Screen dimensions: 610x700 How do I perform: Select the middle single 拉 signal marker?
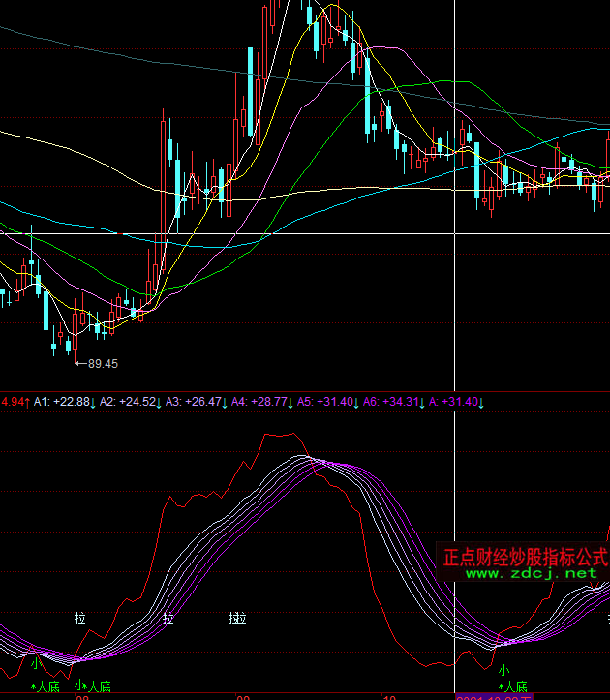pos(168,617)
